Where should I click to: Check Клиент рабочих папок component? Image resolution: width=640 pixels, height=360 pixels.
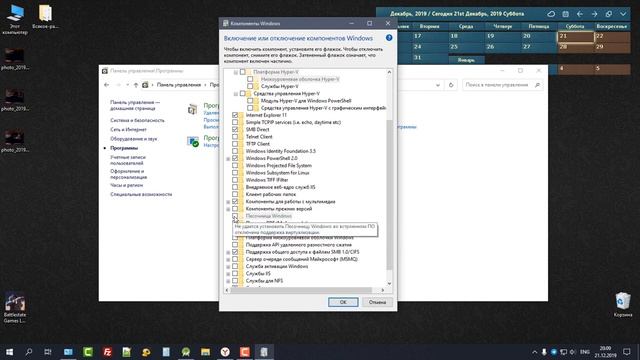point(235,194)
